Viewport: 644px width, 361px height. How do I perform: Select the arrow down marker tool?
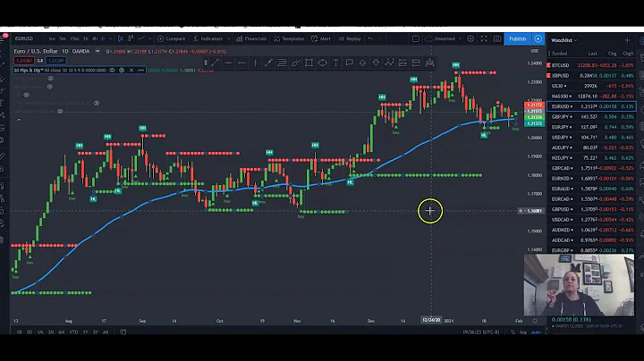376,63
